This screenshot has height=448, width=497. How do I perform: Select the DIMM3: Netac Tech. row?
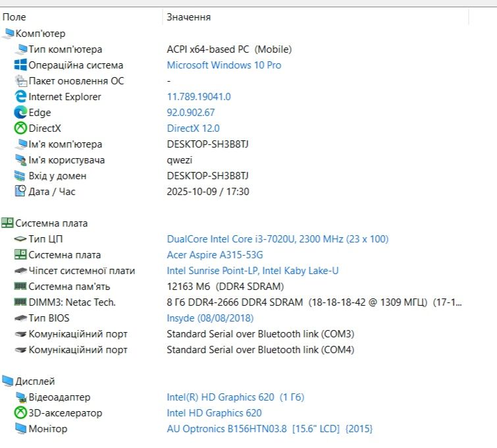72,302
